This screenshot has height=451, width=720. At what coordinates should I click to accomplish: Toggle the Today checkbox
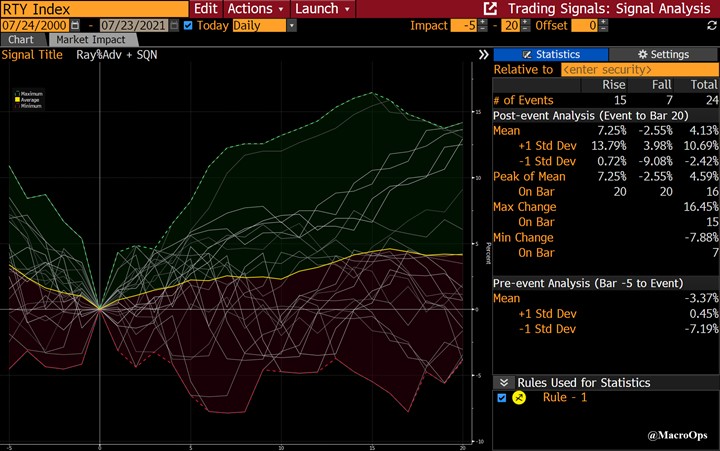189,25
